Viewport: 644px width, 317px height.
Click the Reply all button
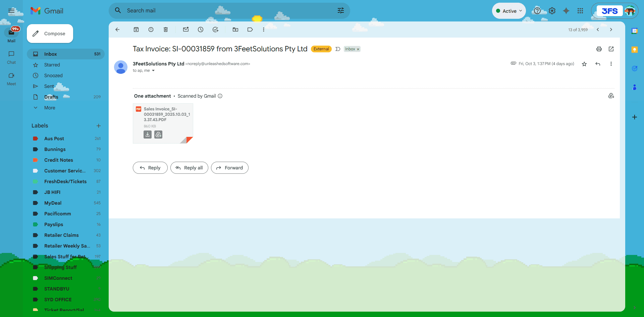click(189, 168)
